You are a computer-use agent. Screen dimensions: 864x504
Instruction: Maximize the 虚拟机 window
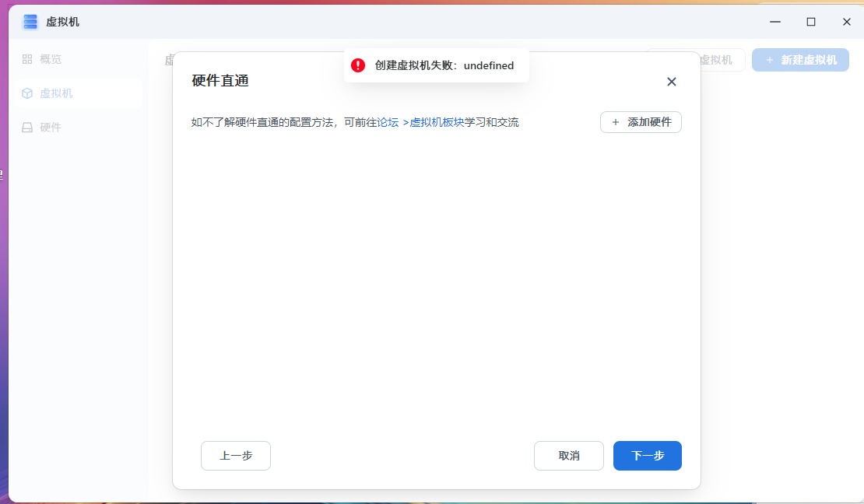[811, 22]
